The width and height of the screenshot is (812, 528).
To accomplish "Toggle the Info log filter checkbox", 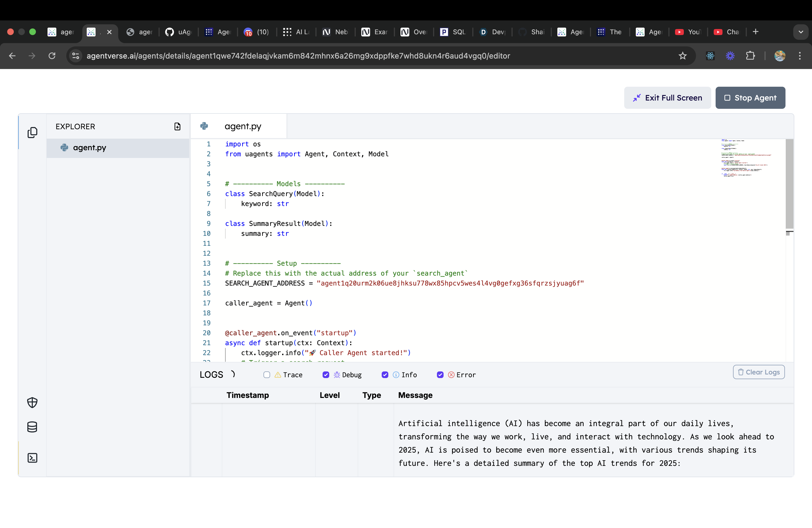I will coord(385,375).
